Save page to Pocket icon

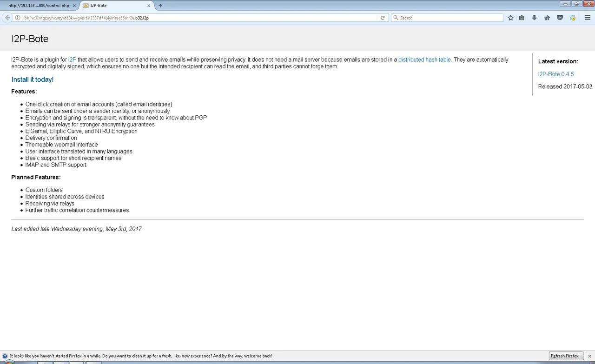pyautogui.click(x=560, y=18)
